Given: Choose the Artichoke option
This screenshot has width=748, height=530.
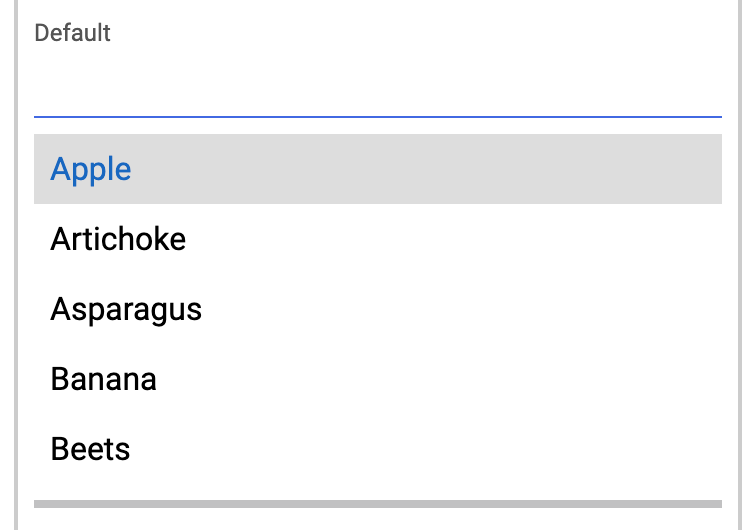Looking at the screenshot, I should click(x=377, y=239).
